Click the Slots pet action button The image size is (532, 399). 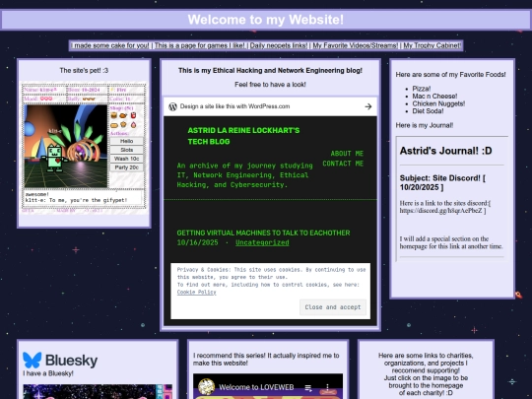click(x=126, y=150)
